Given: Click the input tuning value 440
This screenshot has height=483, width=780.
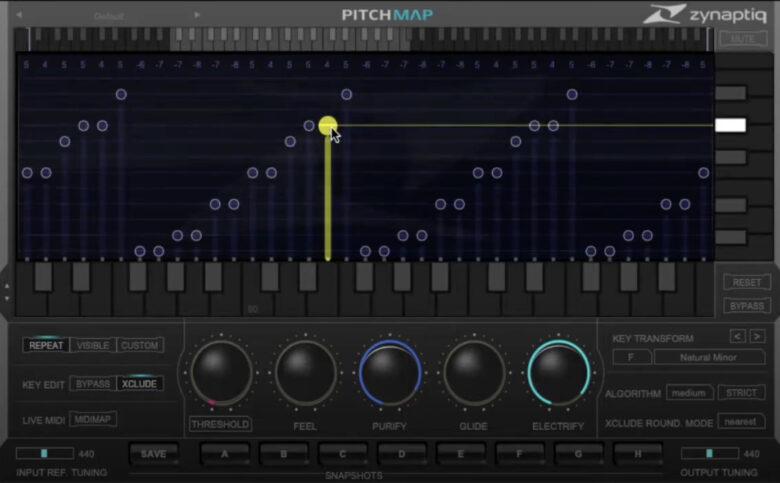Looking at the screenshot, I should click(86, 454).
